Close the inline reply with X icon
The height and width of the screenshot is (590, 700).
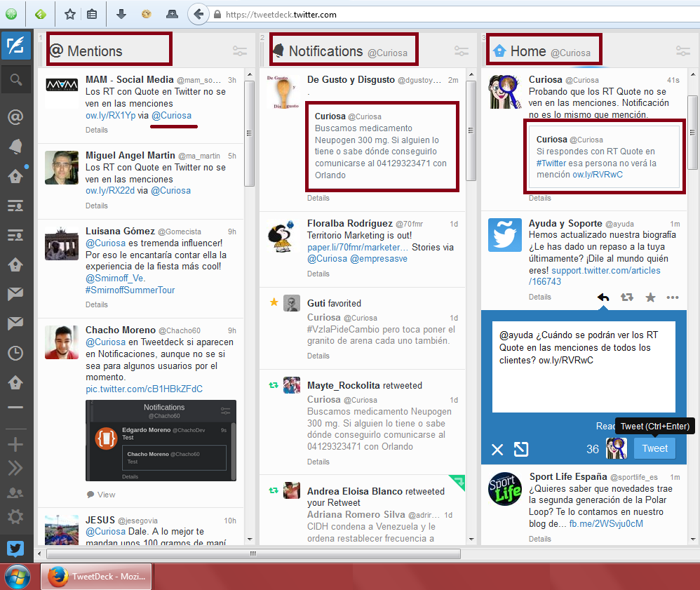[497, 449]
